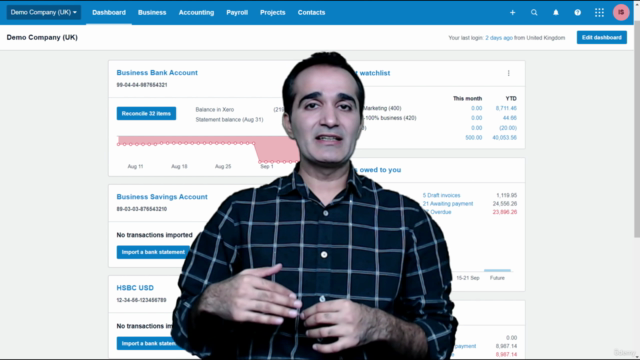The height and width of the screenshot is (360, 640).
Task: Go to the Dashboard tab
Action: [x=109, y=13]
